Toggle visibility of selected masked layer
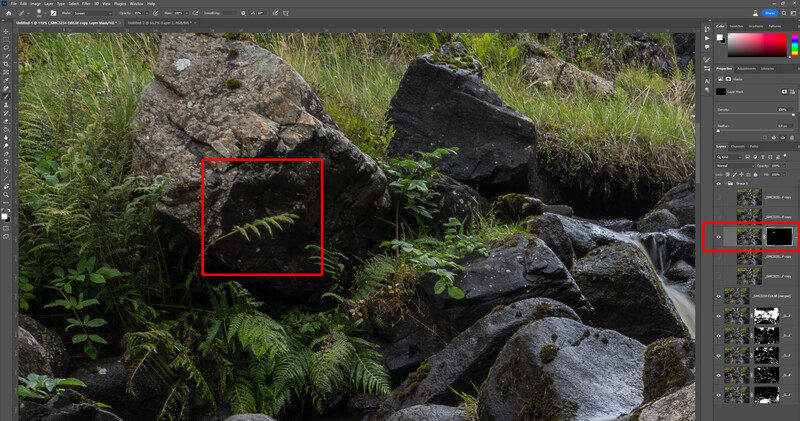Image resolution: width=800 pixels, height=421 pixels. [718, 237]
